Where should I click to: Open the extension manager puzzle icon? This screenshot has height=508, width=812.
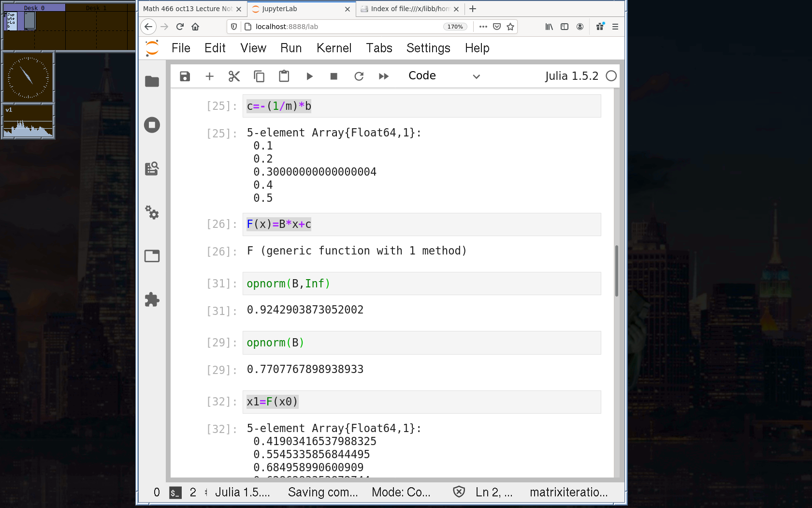[x=152, y=299]
